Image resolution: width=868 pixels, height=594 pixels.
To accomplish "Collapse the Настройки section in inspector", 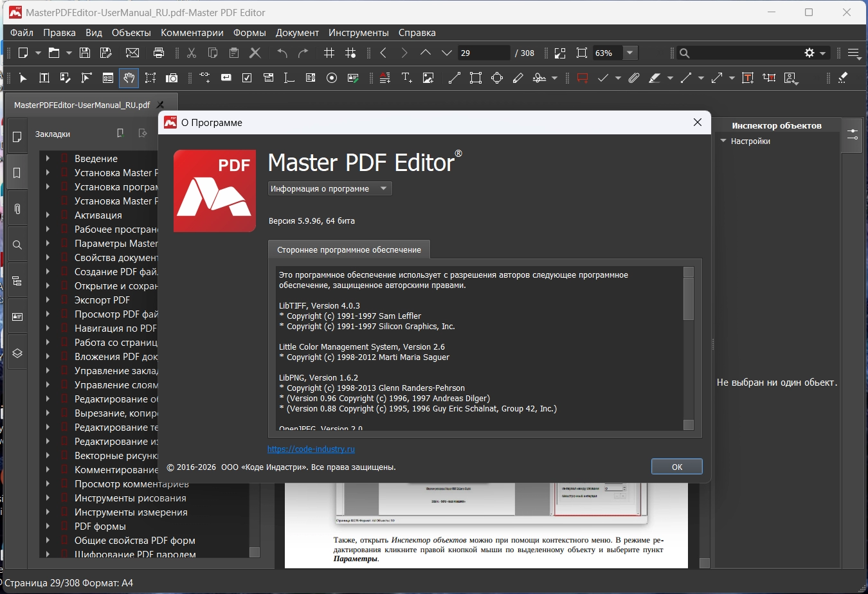I will [723, 141].
